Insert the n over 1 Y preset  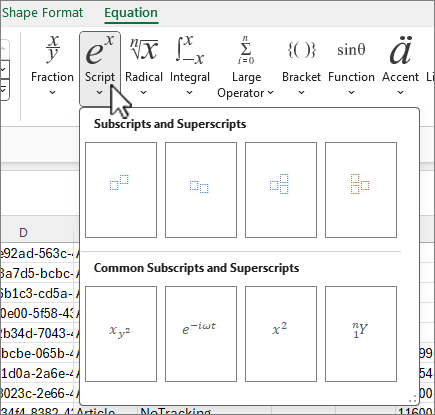(x=361, y=334)
